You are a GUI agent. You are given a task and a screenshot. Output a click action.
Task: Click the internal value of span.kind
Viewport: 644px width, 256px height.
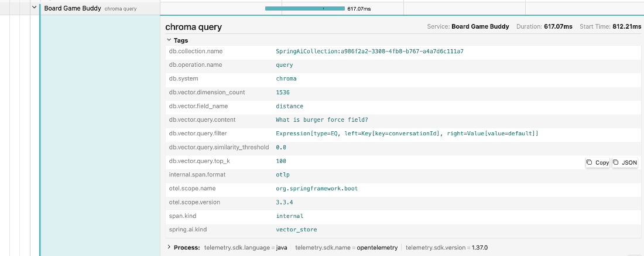coord(290,216)
